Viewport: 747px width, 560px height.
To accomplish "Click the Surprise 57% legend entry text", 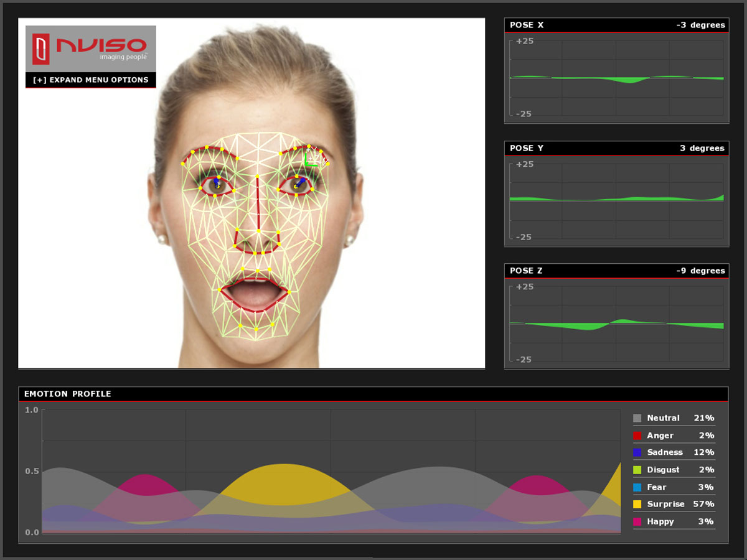I will tap(665, 504).
